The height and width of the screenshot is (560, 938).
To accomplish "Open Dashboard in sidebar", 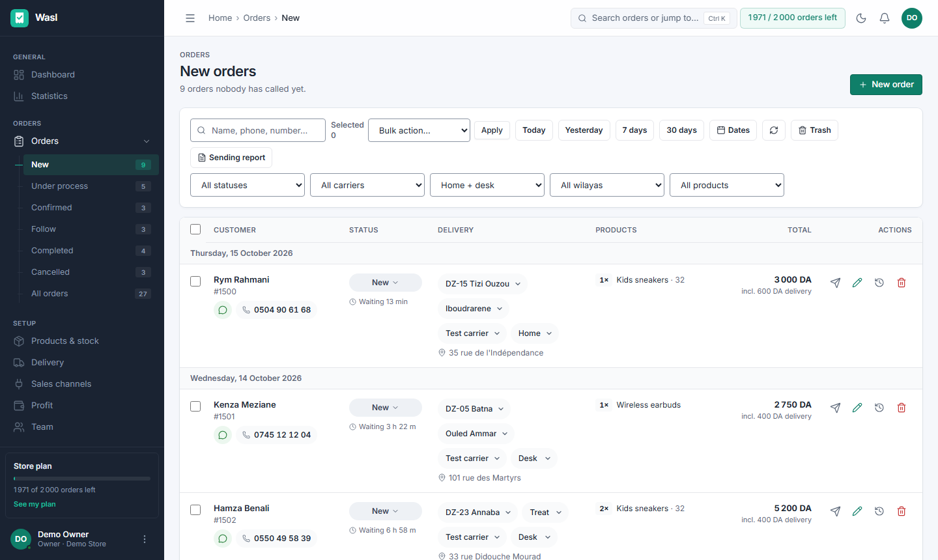I will 82,75.
